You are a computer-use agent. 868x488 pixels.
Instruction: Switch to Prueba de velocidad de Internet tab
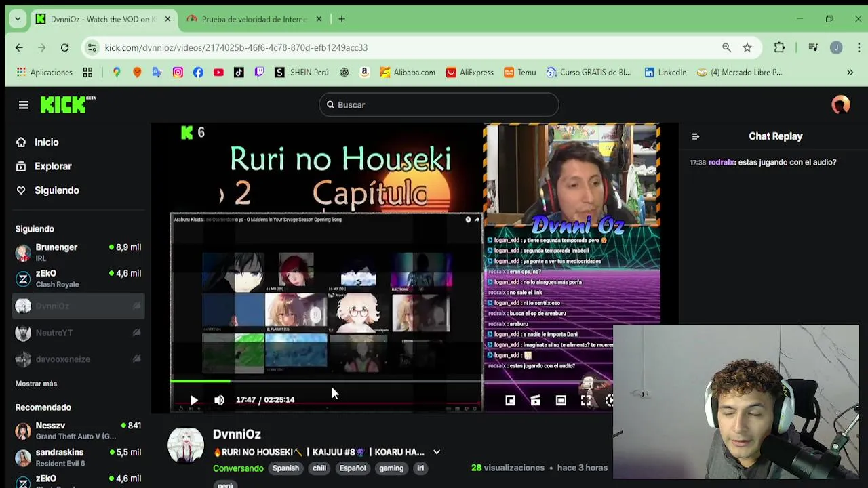coord(255,19)
